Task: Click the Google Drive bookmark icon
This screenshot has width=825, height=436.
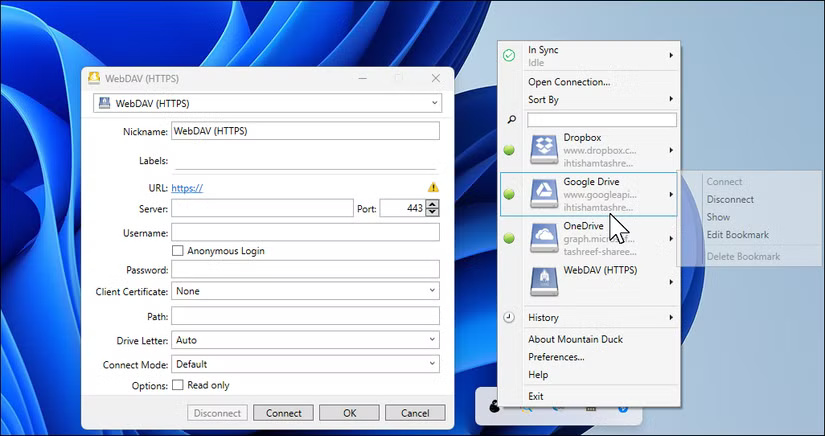Action: 544,194
